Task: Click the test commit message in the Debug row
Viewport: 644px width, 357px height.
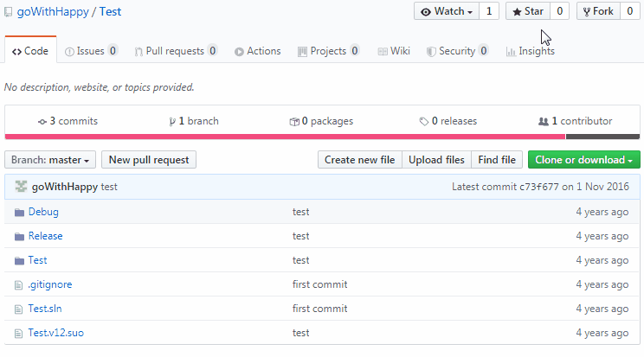Action: (301, 212)
